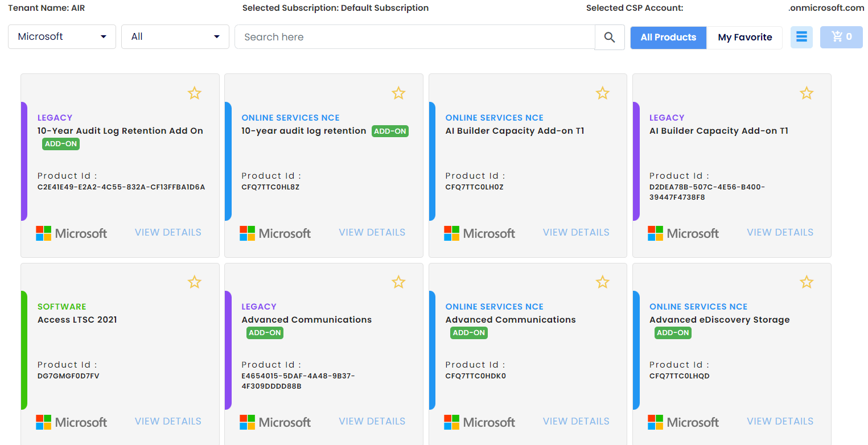Favorite the Legacy 10-Year Audit Log Retention Add On card
This screenshot has width=868, height=445.
(x=195, y=93)
